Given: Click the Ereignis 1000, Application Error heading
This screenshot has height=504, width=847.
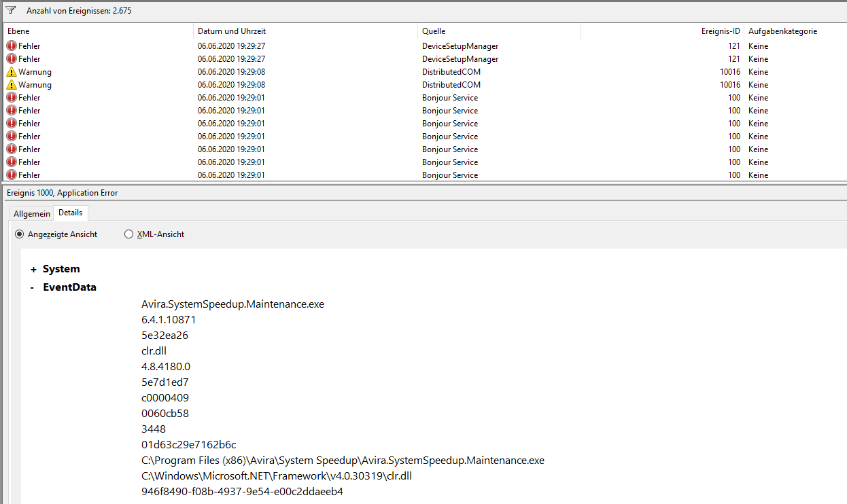Looking at the screenshot, I should point(63,193).
